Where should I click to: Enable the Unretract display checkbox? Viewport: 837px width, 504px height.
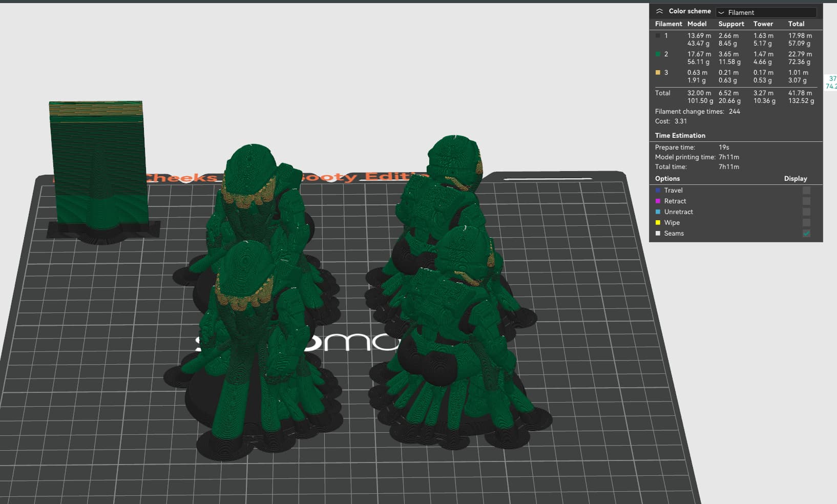click(x=806, y=212)
